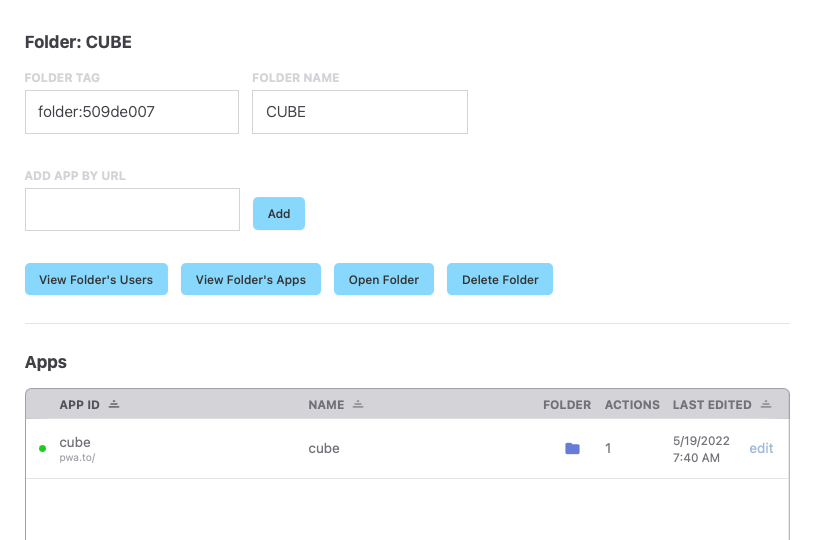
Task: Click the sort icon beside LAST EDITED
Action: coord(766,405)
